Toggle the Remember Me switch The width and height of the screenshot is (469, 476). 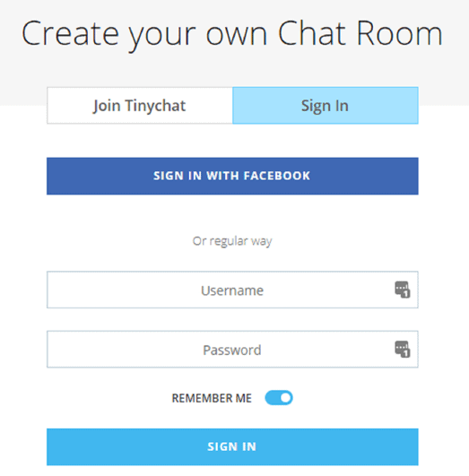[x=279, y=398]
